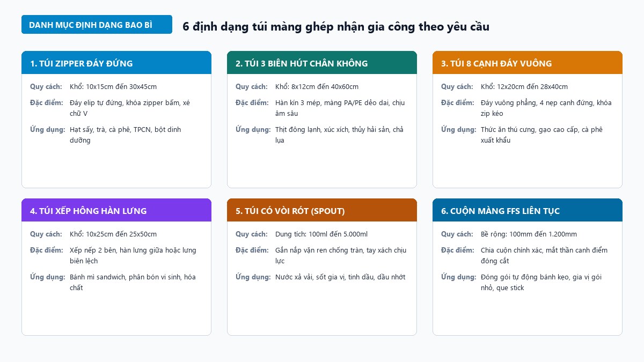The width and height of the screenshot is (644, 362).
Task: Select text 'Bề rộng: 100mm đến 1.200mm'
Action: pos(529,234)
